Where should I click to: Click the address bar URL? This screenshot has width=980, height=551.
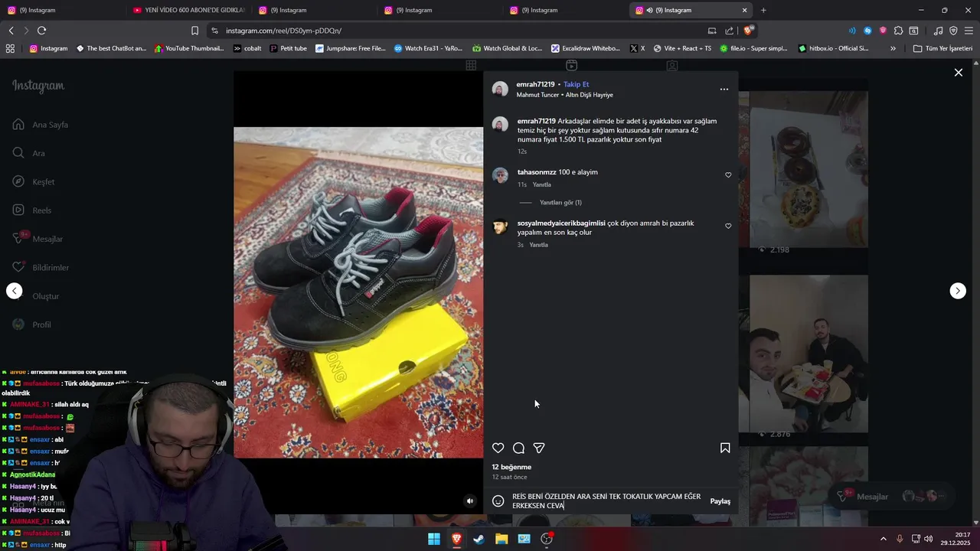click(x=283, y=31)
